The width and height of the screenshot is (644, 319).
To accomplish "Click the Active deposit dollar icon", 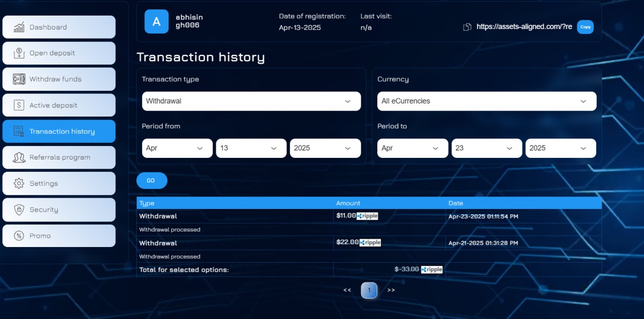I will tap(19, 105).
